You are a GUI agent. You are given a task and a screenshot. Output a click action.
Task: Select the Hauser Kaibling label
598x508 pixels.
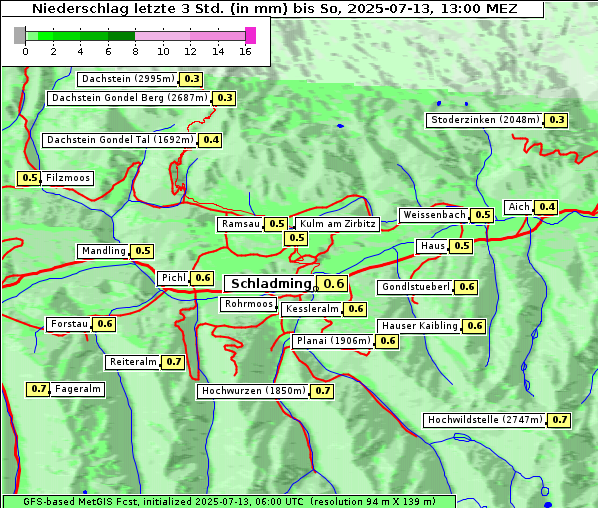tap(420, 326)
